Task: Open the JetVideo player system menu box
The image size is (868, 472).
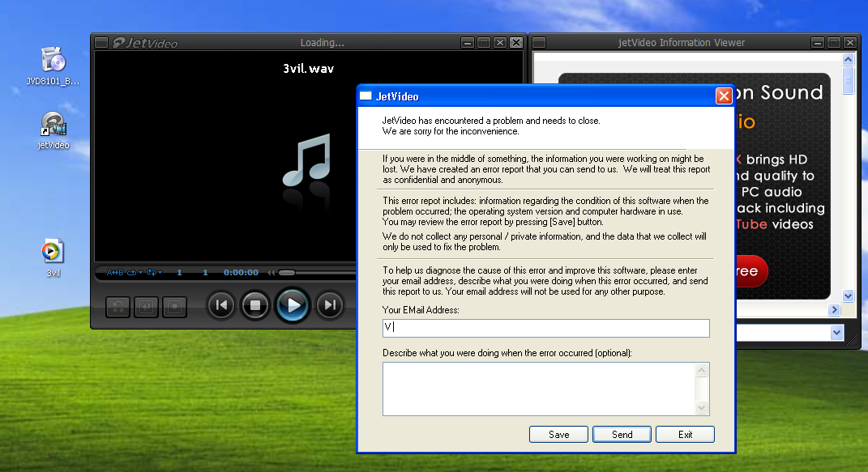Action: (101, 43)
